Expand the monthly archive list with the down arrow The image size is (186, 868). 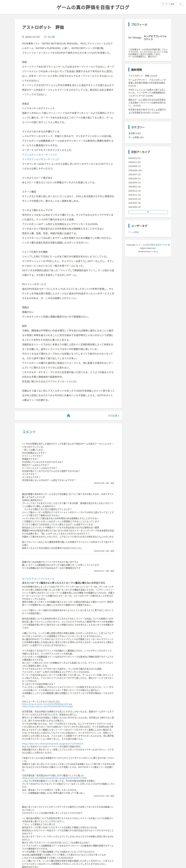(x=148, y=212)
